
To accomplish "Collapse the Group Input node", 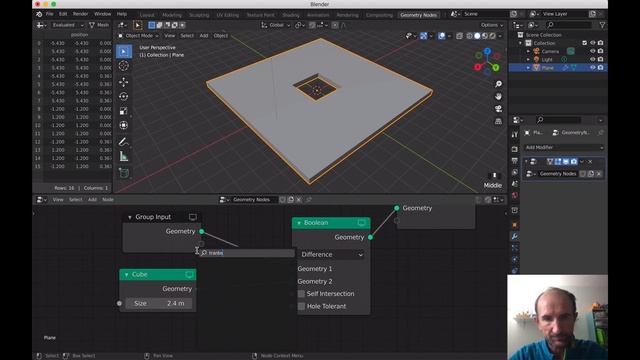I will 130,217.
